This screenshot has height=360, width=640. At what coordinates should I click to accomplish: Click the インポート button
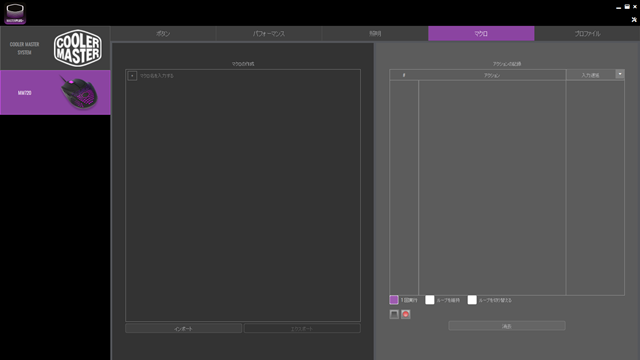point(183,328)
